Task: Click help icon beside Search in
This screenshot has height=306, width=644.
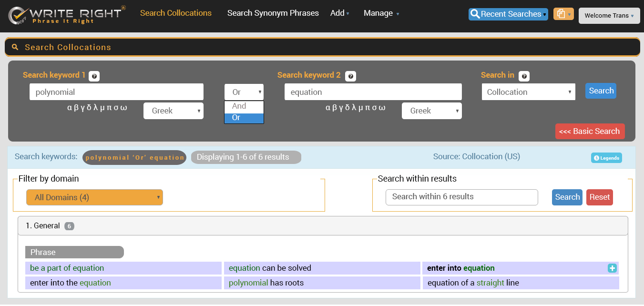Action: click(x=524, y=76)
